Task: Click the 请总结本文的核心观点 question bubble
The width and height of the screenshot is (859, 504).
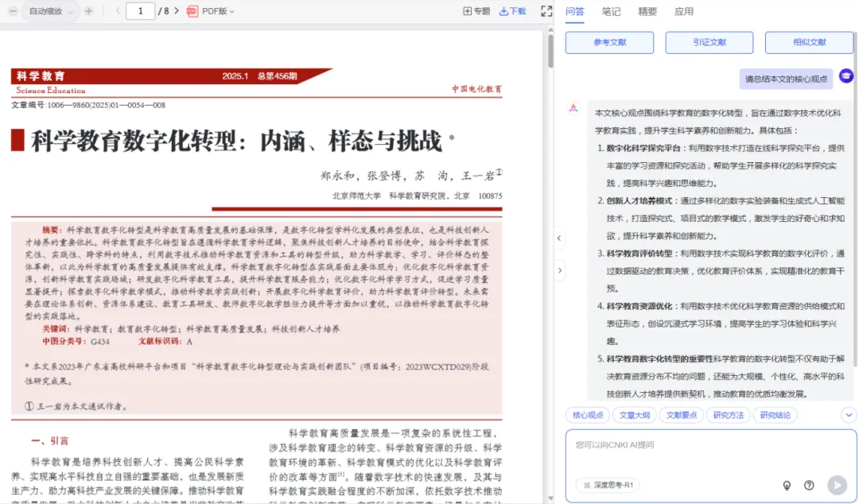Action: [786, 79]
